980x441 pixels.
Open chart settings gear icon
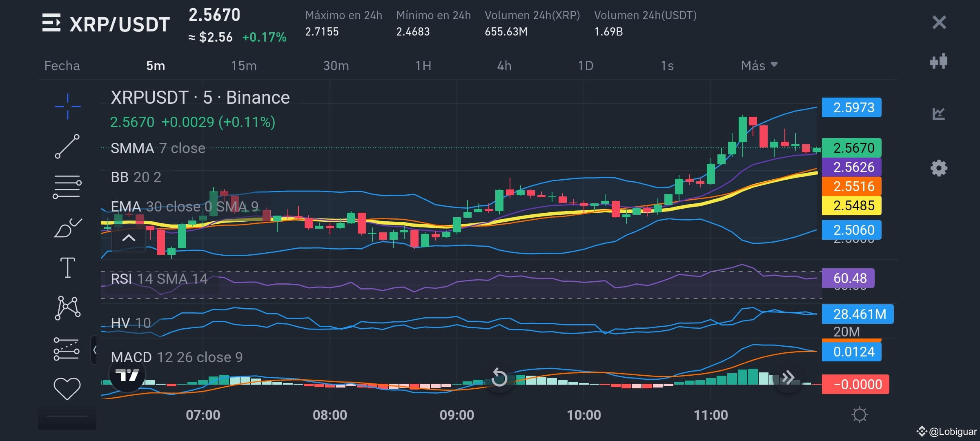tap(939, 168)
